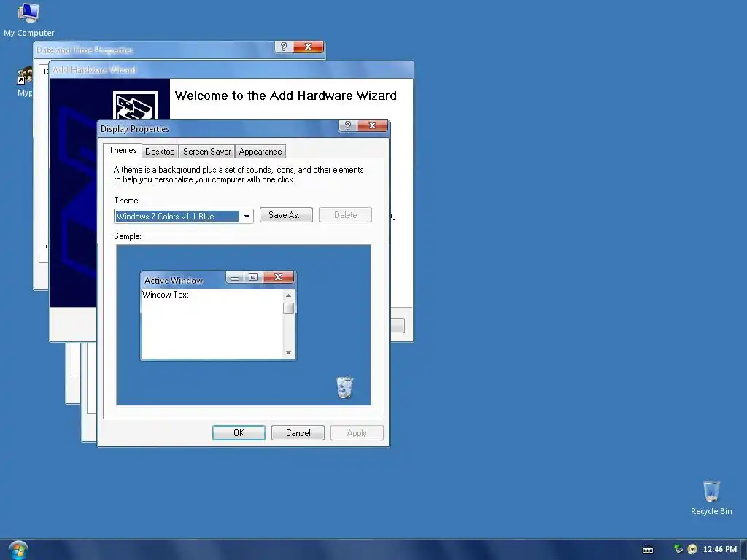Viewport: 747px width, 560px height.
Task: Close the Display Properties dialog
Action: tap(372, 125)
